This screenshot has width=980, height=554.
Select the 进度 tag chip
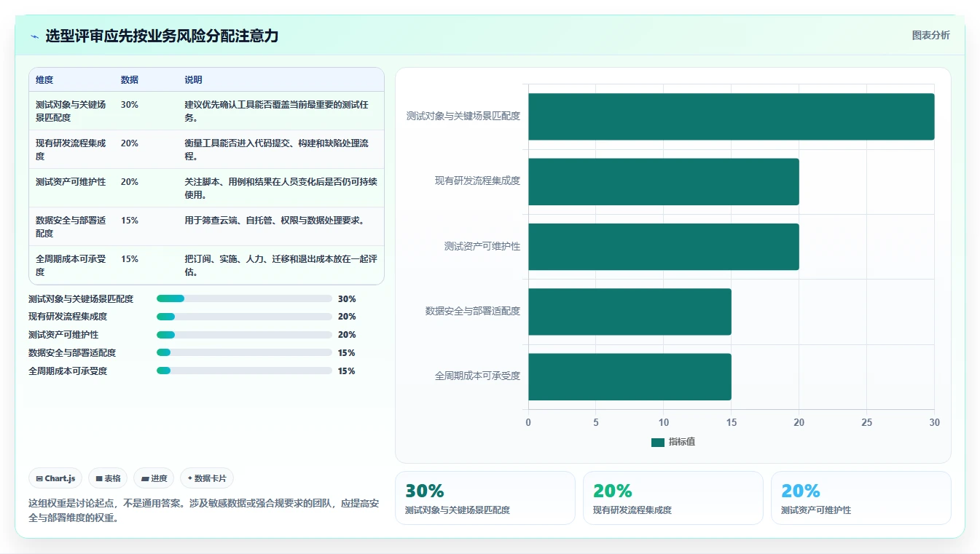pos(154,478)
